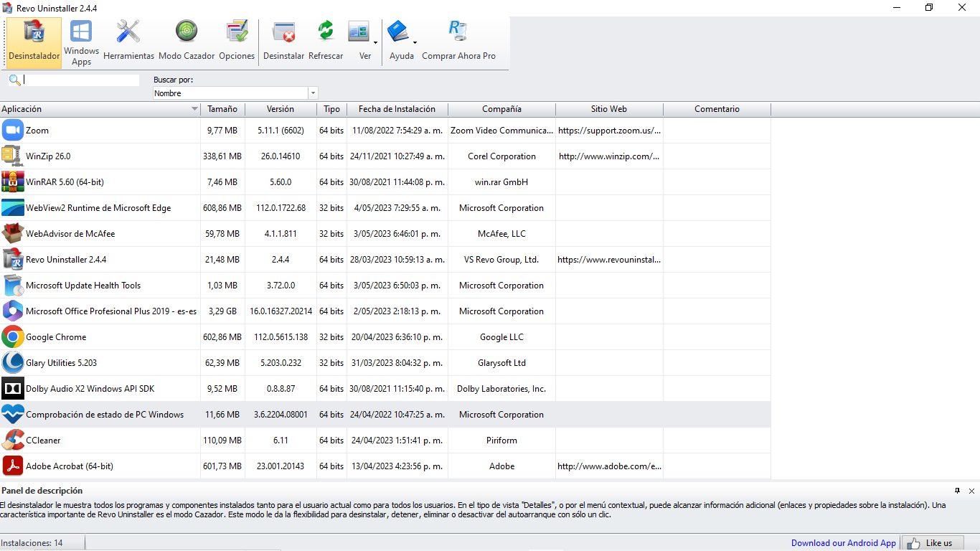Image resolution: width=980 pixels, height=551 pixels.
Task: Pin the Panel de descripción
Action: tap(957, 491)
